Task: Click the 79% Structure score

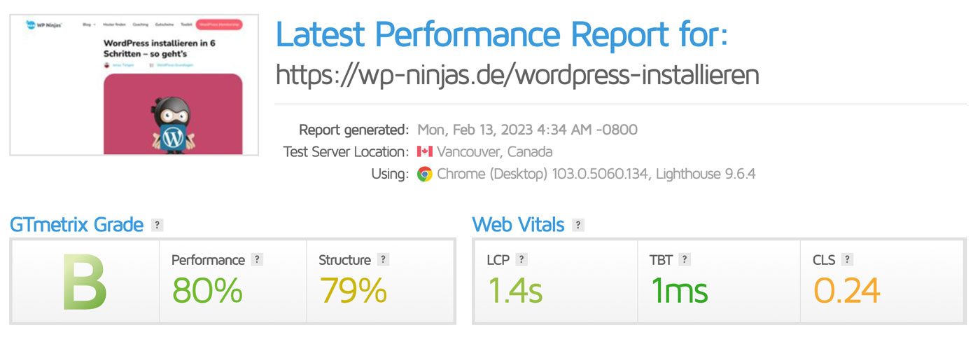Action: pyautogui.click(x=353, y=290)
